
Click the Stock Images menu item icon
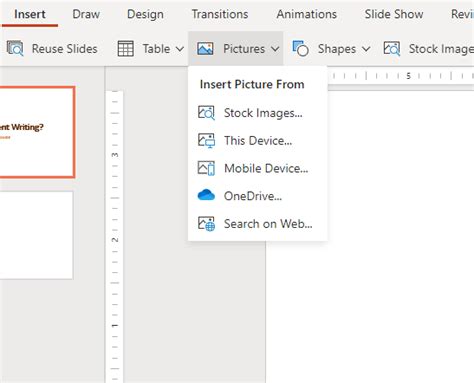206,113
